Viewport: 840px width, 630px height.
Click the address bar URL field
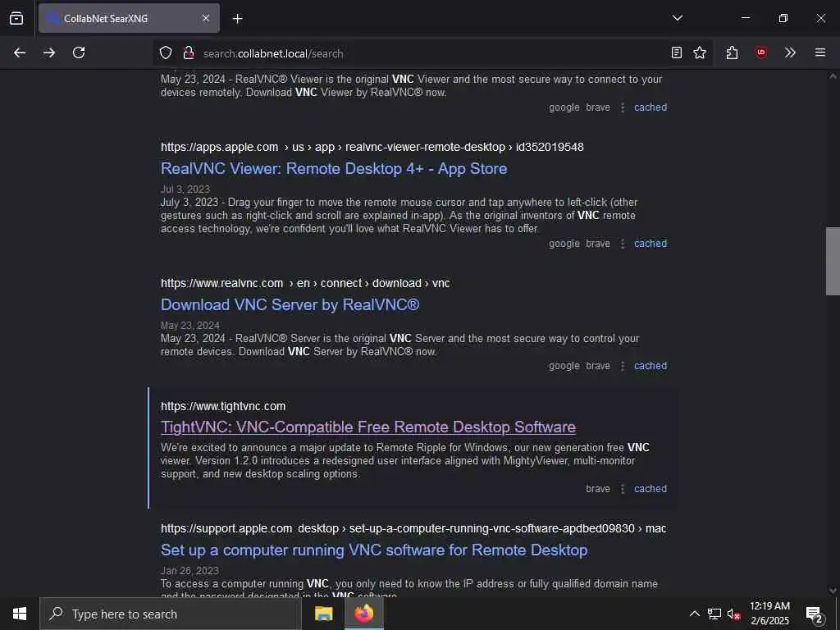[x=431, y=53]
